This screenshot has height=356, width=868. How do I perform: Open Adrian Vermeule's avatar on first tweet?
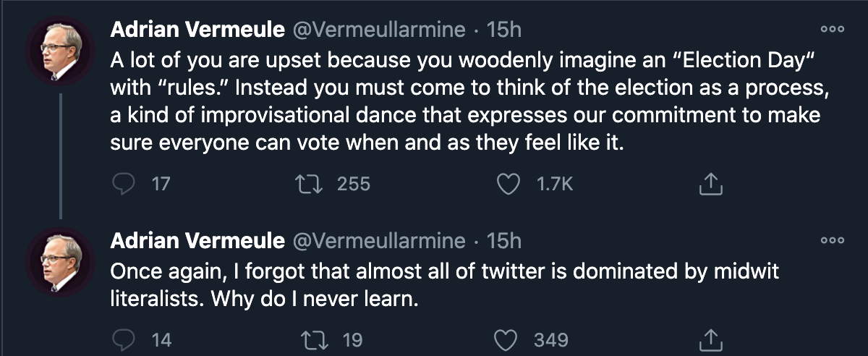(61, 51)
